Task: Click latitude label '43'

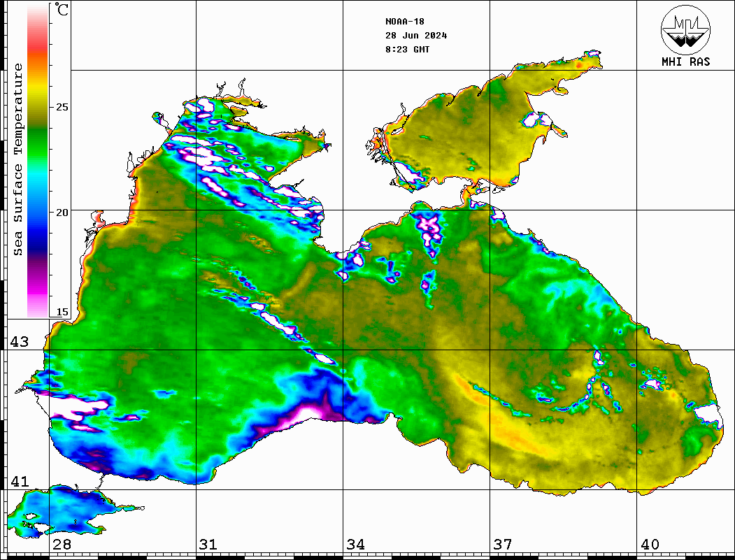Action: pos(20,342)
